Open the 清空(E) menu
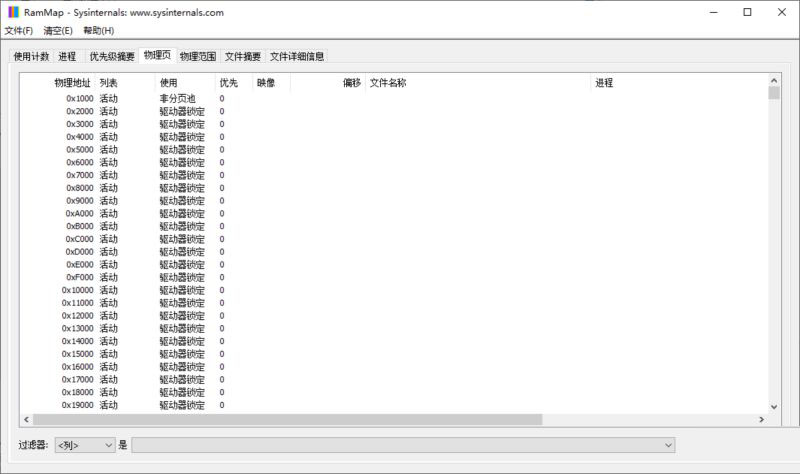Image resolution: width=800 pixels, height=474 pixels. coord(58,31)
